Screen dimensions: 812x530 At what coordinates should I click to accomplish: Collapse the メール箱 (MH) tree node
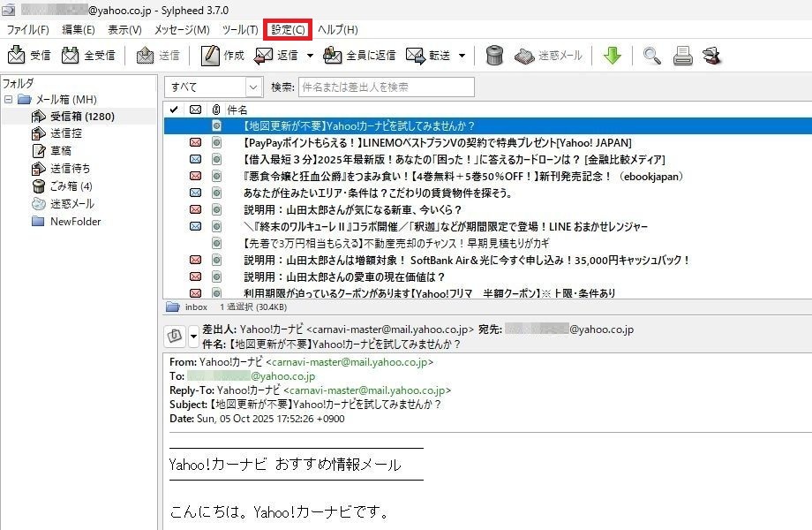coord(9,99)
